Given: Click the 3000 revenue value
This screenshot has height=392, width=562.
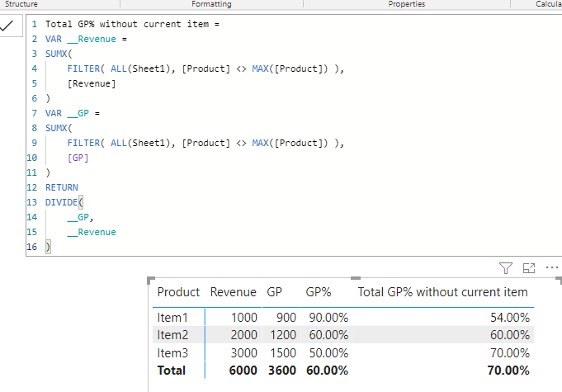Looking at the screenshot, I should pos(243,353).
